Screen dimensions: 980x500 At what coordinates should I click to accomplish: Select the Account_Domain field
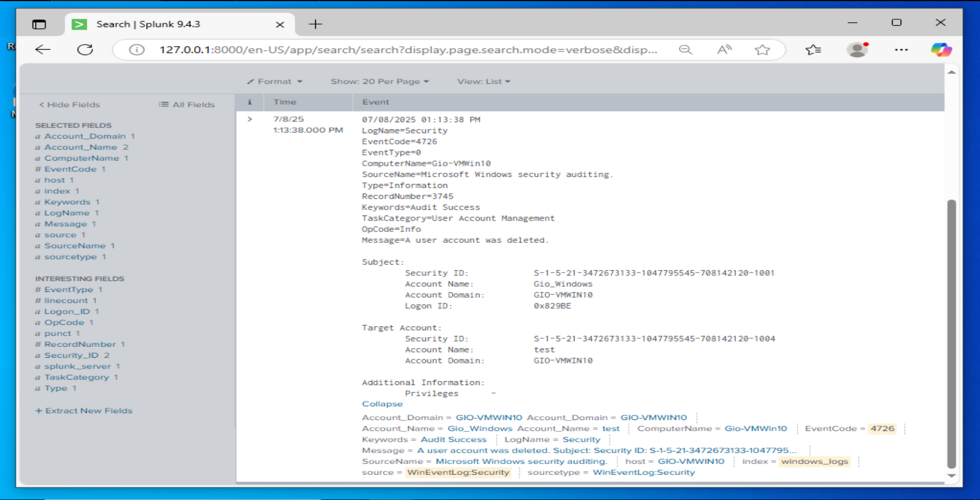pyautogui.click(x=85, y=136)
